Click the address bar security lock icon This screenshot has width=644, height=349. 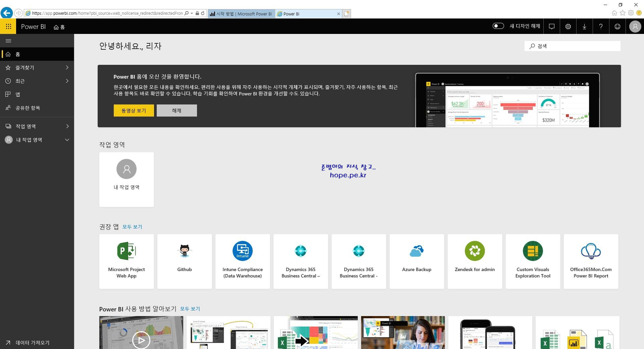click(x=197, y=13)
